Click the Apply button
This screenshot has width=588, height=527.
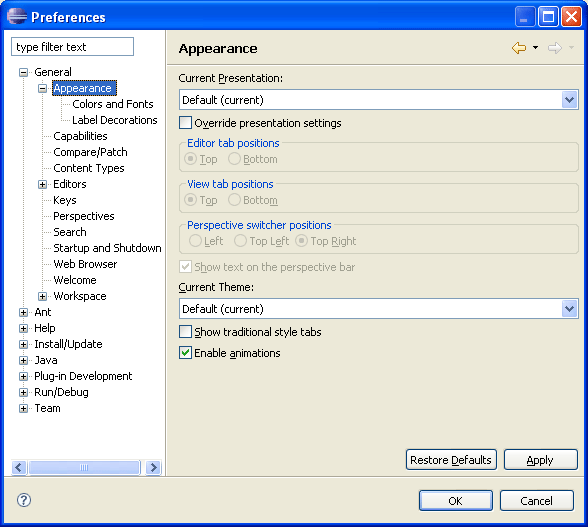click(540, 460)
